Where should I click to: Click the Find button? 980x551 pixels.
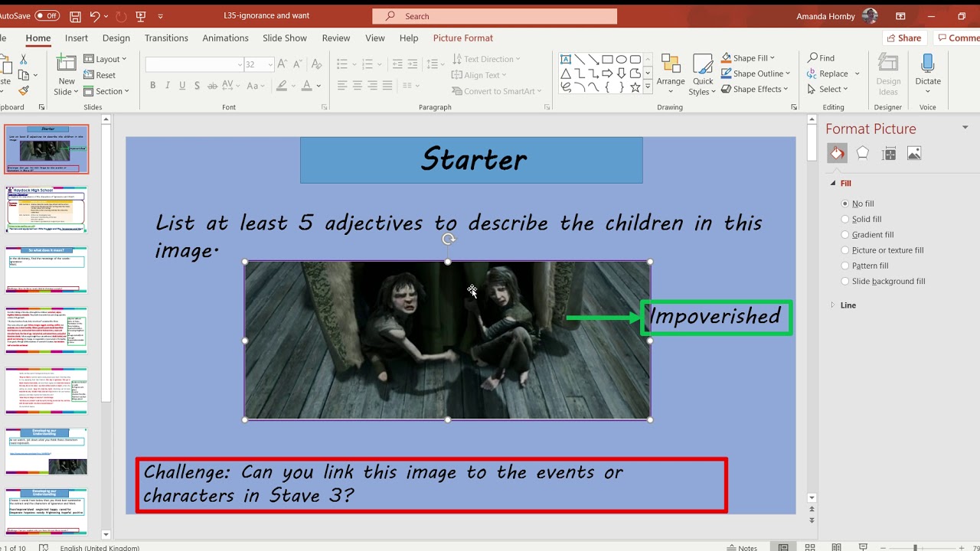point(821,58)
